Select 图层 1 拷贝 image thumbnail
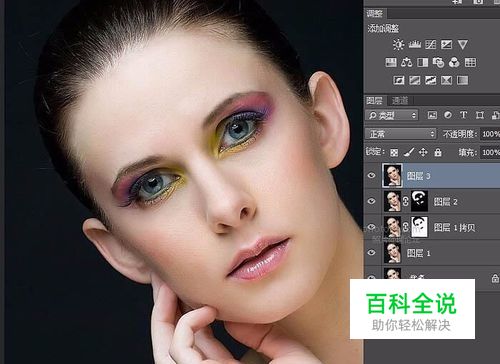Viewport: 500px width, 364px height. click(392, 227)
